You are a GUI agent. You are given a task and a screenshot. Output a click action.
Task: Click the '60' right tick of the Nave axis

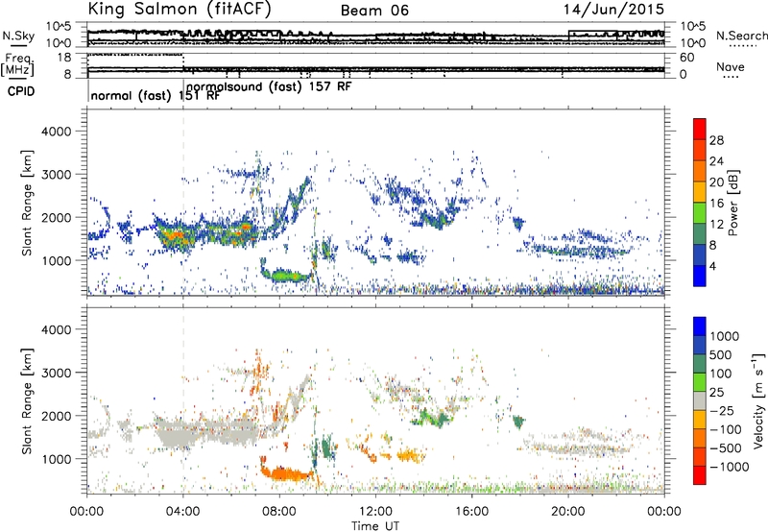(x=687, y=58)
